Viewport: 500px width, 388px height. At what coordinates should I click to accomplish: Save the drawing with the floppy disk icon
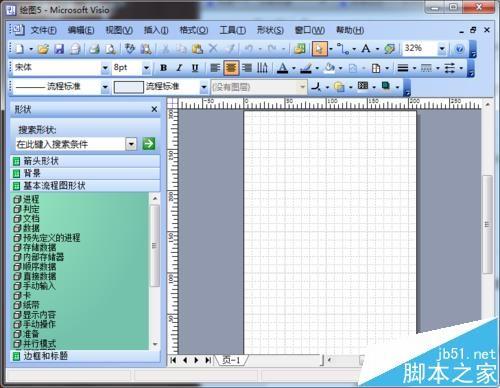[x=59, y=49]
